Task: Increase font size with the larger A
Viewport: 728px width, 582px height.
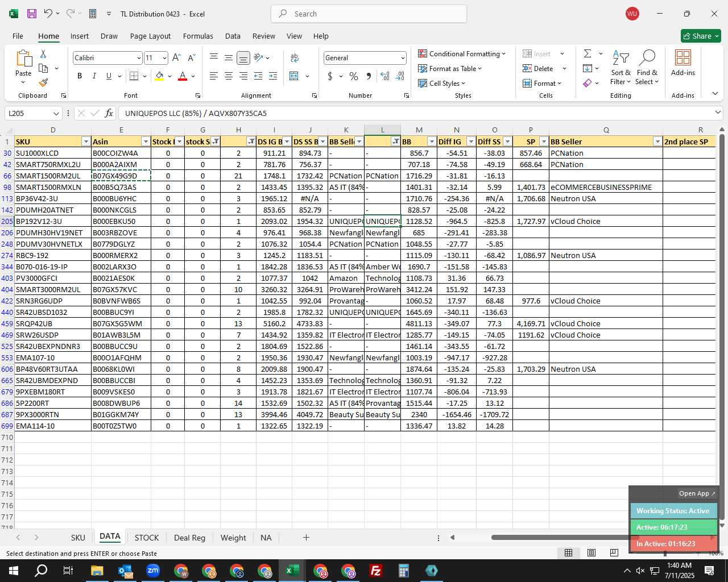Action: pyautogui.click(x=176, y=58)
